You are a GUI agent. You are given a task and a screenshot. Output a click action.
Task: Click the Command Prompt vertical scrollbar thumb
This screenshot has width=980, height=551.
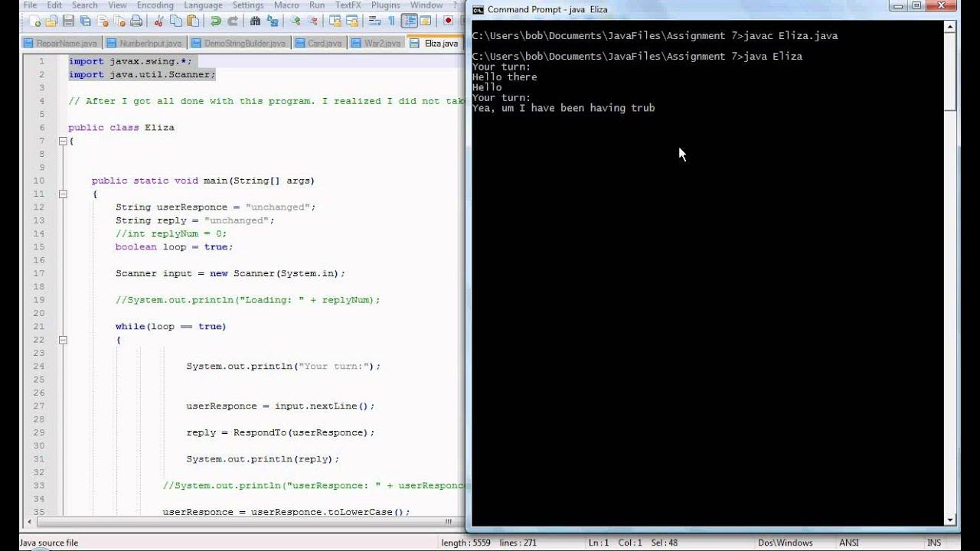tap(951, 73)
